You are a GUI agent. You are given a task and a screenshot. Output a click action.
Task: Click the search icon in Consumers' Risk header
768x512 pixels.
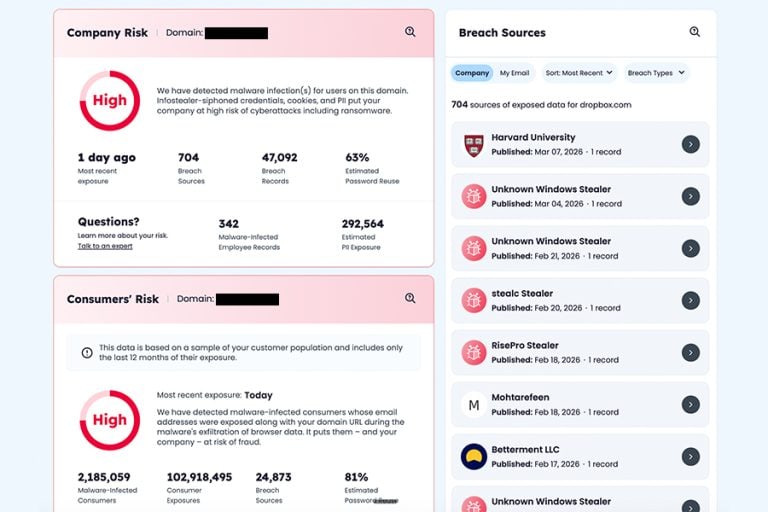point(410,298)
